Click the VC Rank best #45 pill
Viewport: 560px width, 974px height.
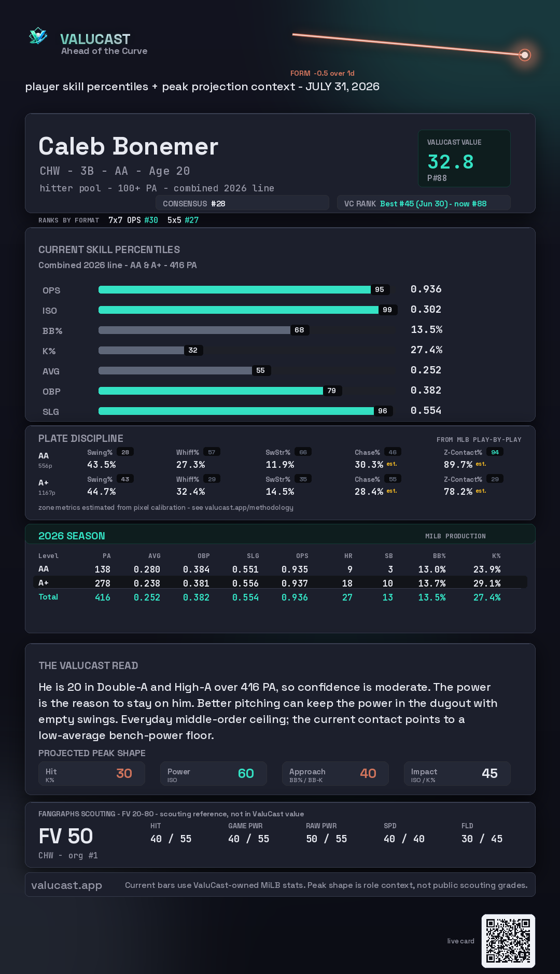pyautogui.click(x=424, y=203)
